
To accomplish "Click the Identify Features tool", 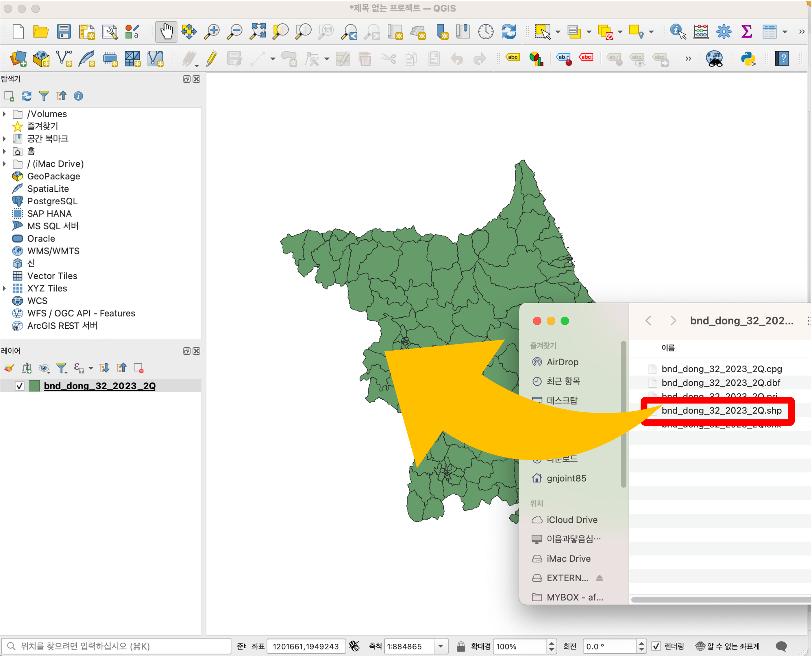I will 677,32.
